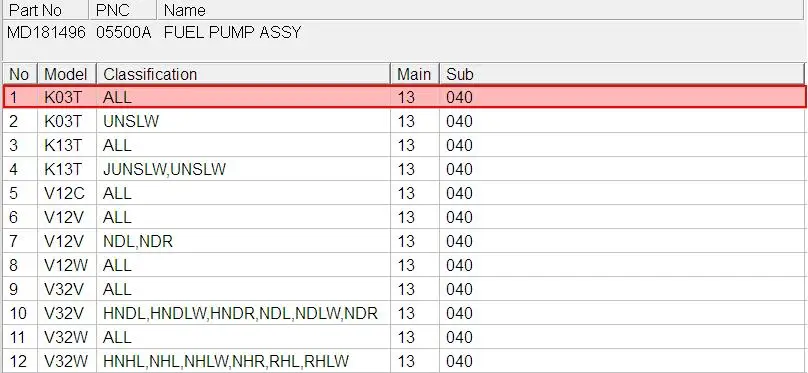The width and height of the screenshot is (808, 373).
Task: Select the UNSLW classification in row 2
Action: (131, 121)
